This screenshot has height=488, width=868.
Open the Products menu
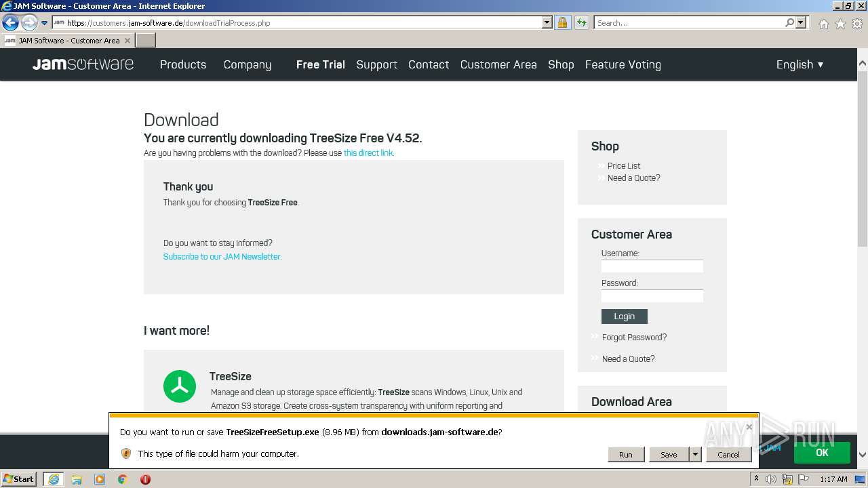click(x=183, y=64)
